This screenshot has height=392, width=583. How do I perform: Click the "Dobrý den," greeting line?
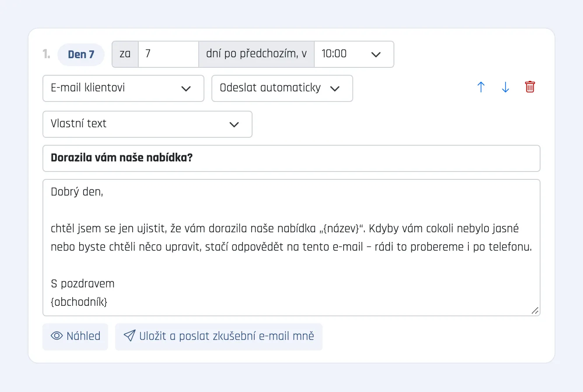click(77, 192)
